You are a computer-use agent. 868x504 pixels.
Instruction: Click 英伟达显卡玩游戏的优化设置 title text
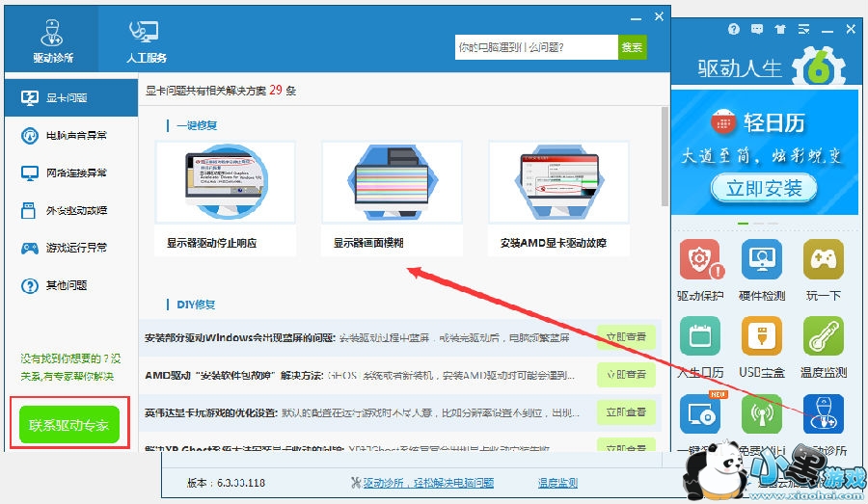211,412
